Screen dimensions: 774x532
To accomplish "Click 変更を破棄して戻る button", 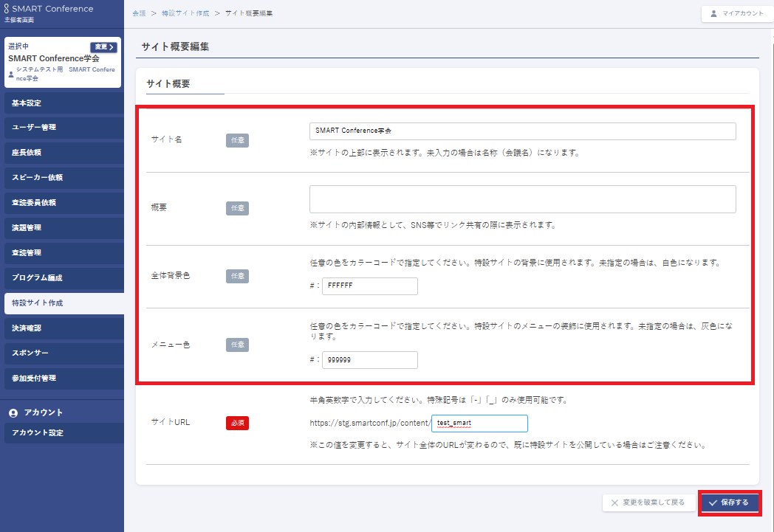I will pyautogui.click(x=648, y=502).
